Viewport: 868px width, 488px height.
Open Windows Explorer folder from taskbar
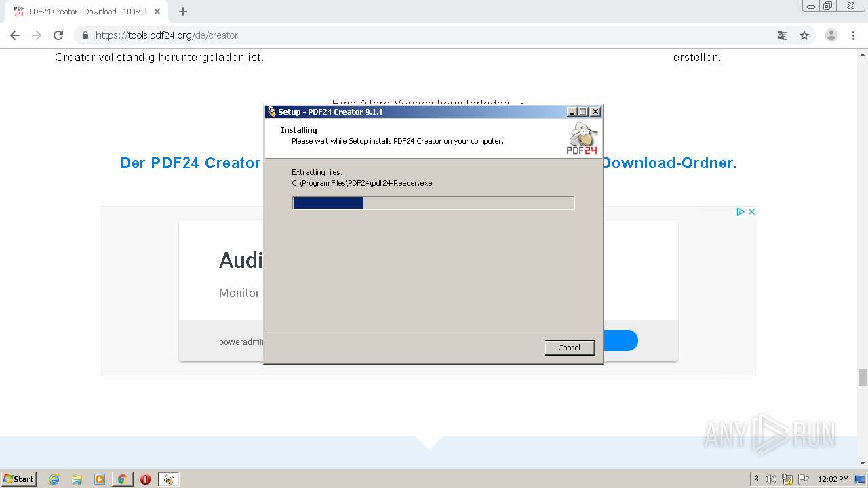[77, 479]
